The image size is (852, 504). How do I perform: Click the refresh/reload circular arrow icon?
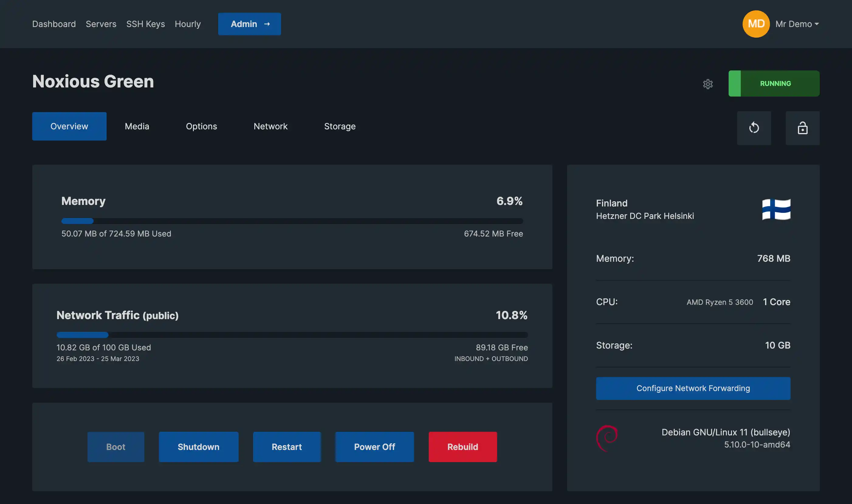pyautogui.click(x=754, y=128)
